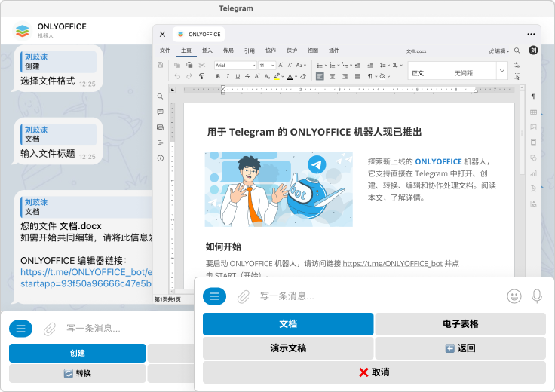Select Align left paragraph button
The image size is (555, 392).
click(x=320, y=76)
